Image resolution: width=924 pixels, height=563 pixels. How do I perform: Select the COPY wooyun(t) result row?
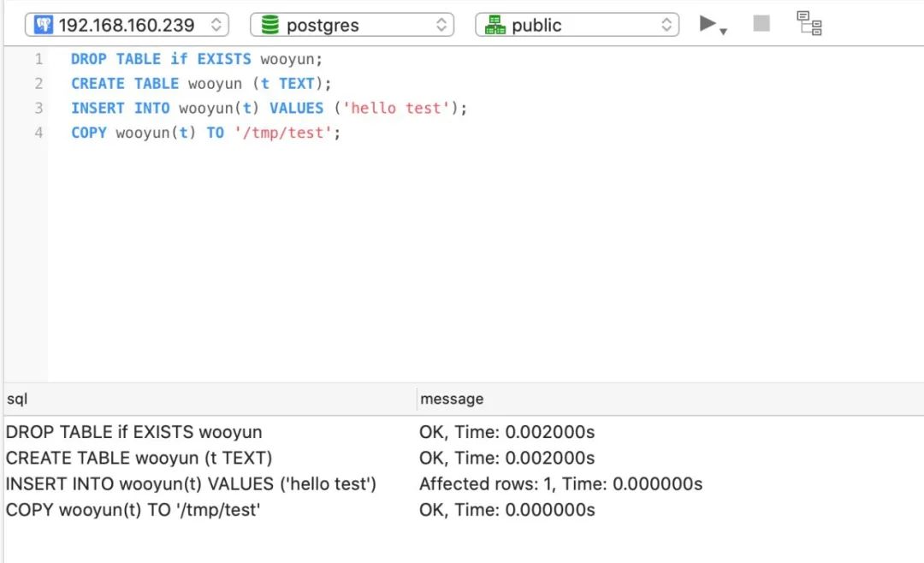[x=133, y=510]
